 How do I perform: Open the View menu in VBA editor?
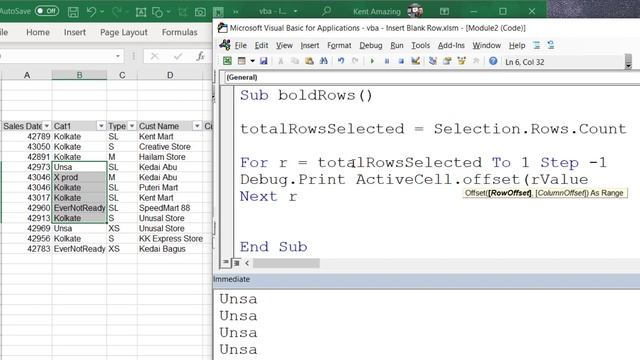pyautogui.click(x=284, y=45)
